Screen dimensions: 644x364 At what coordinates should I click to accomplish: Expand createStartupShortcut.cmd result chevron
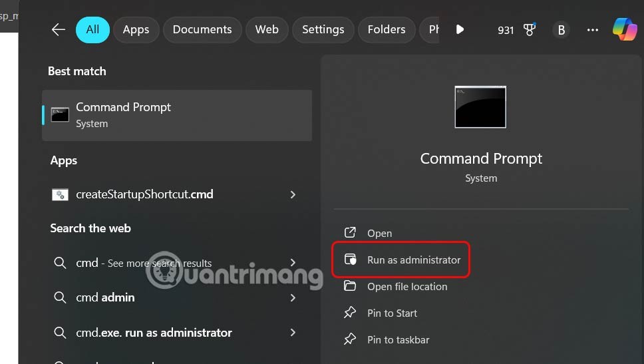point(293,195)
